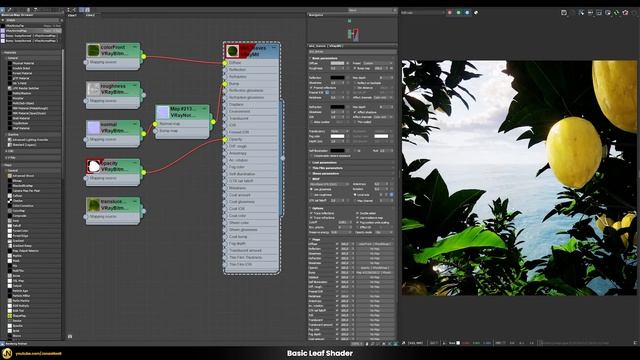Screen dimensions: 640x360
Task: Select the output socket of the normal bitmap node
Action: point(143,133)
